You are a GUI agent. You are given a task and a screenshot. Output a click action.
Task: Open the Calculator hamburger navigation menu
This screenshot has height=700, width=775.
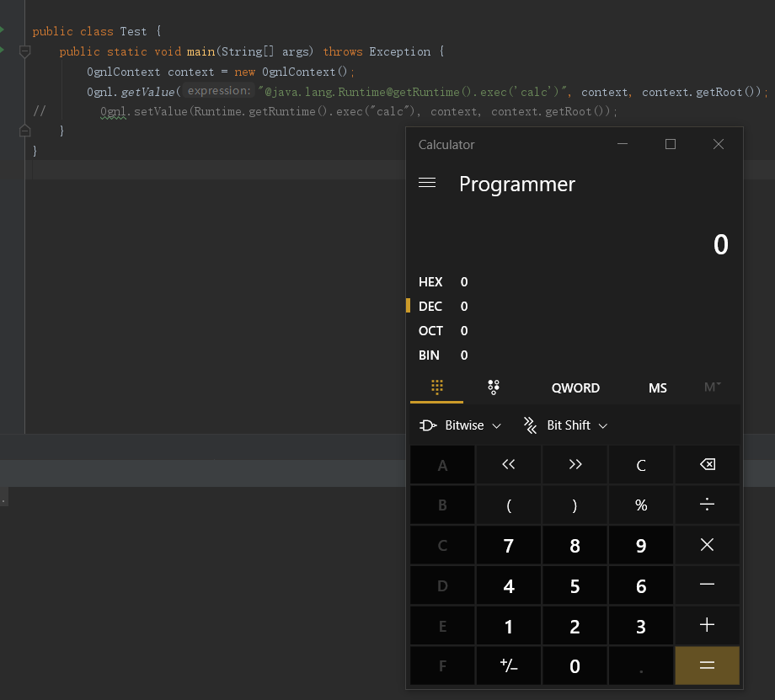coord(427,183)
